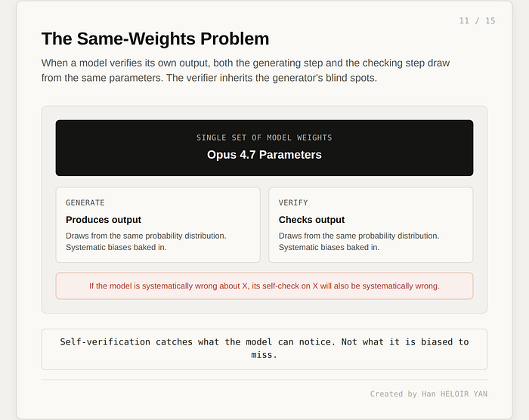This screenshot has width=529, height=420.
Task: Click the red systematically wrong warning box
Action: tap(264, 286)
